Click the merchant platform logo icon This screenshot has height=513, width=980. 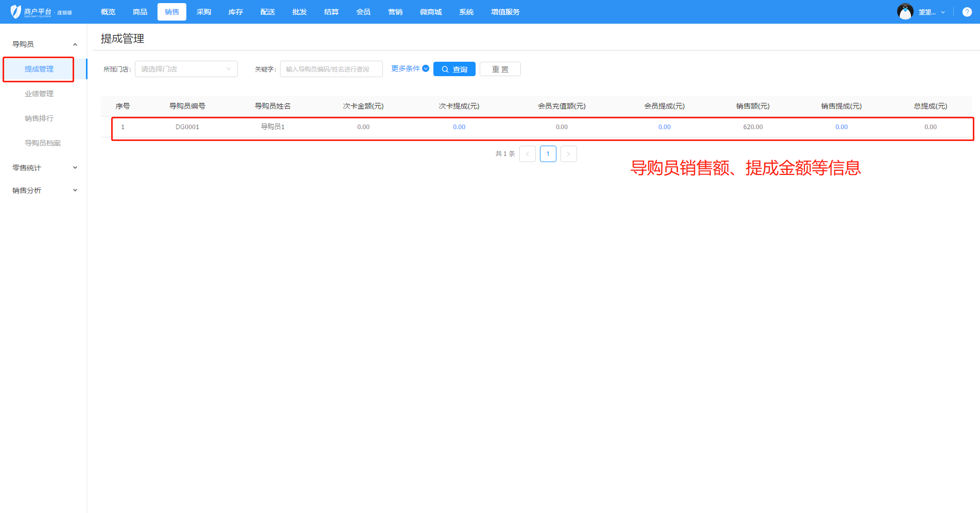coord(15,11)
